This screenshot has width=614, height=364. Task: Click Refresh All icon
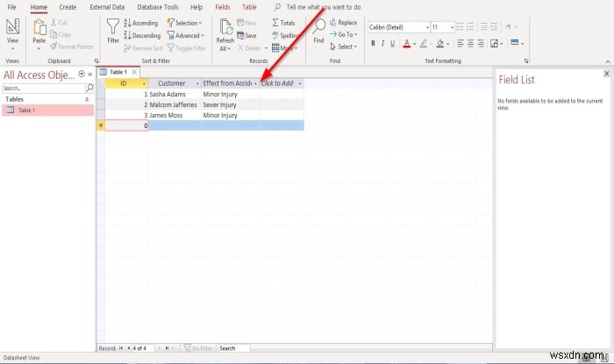pos(225,28)
